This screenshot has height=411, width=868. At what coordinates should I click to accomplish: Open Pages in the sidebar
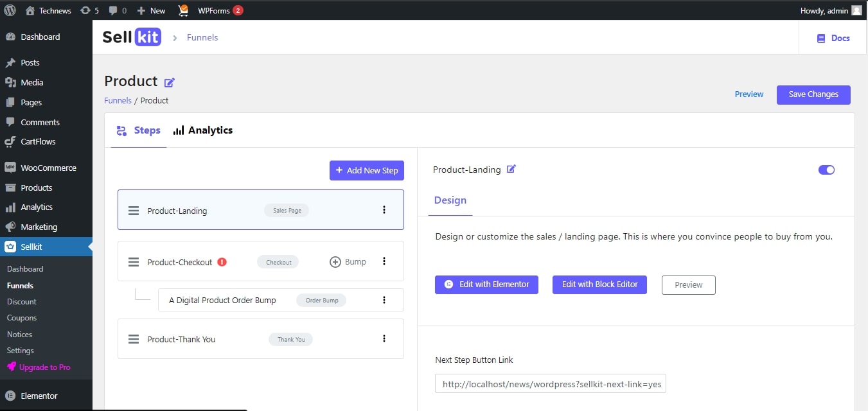46,103
